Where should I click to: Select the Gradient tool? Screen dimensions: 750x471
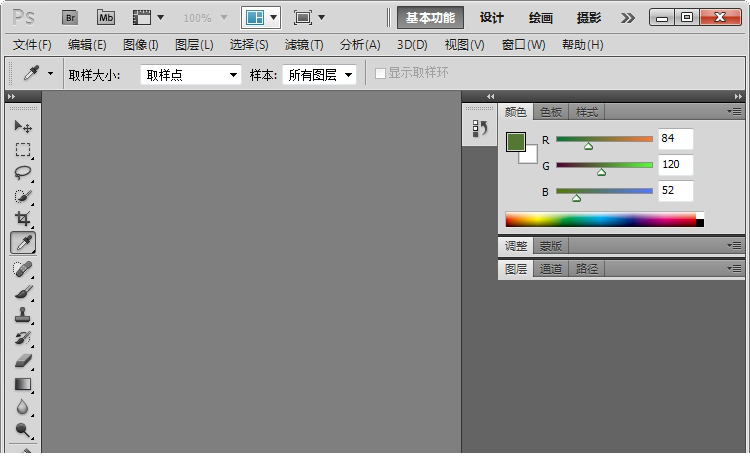click(x=22, y=384)
